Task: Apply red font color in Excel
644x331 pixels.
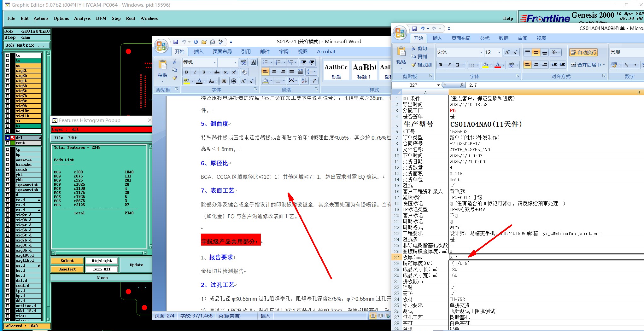Action: [498, 65]
